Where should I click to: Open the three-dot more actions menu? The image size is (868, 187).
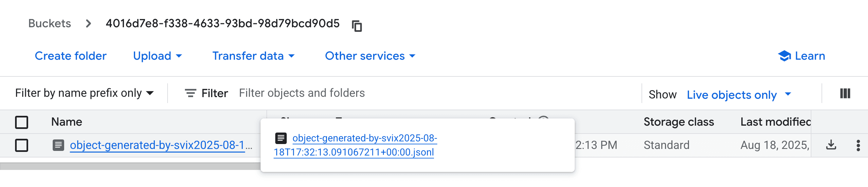[x=858, y=145]
